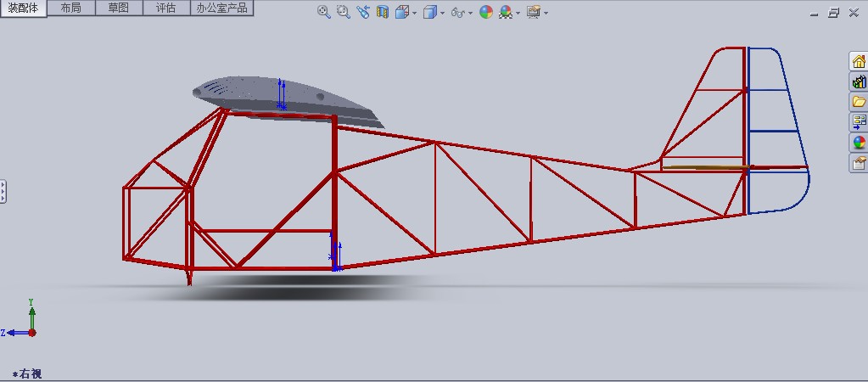Open the Custom Properties pane tab
The width and height of the screenshot is (868, 382).
(859, 163)
